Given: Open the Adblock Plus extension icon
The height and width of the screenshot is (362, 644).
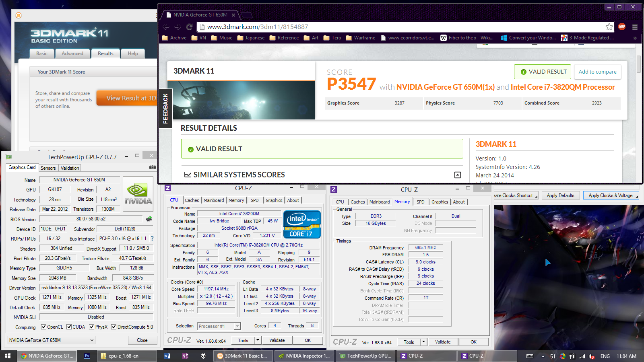Looking at the screenshot, I should [622, 27].
